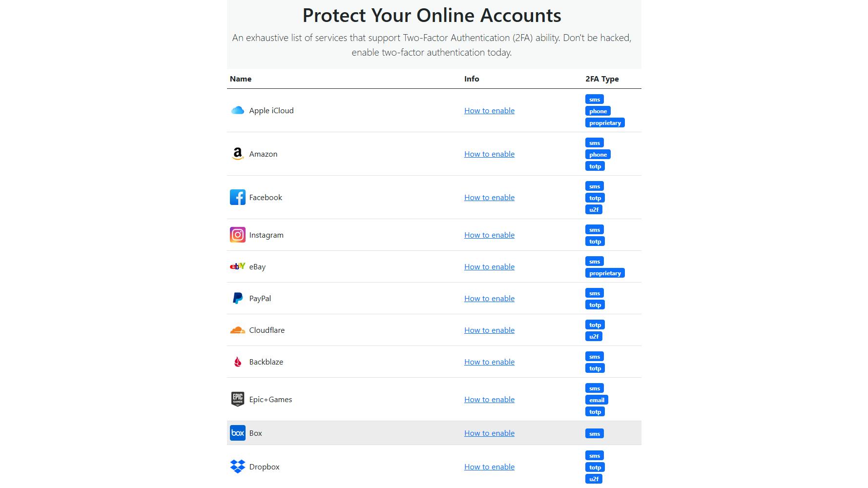Image resolution: width=868 pixels, height=488 pixels.
Task: Select the Box row name text
Action: pyautogui.click(x=256, y=433)
